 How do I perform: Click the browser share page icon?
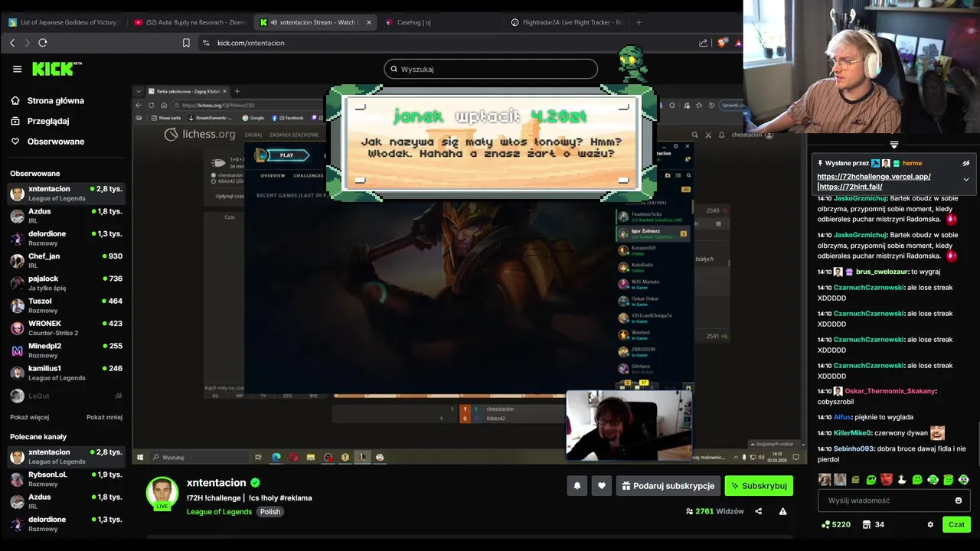click(704, 43)
